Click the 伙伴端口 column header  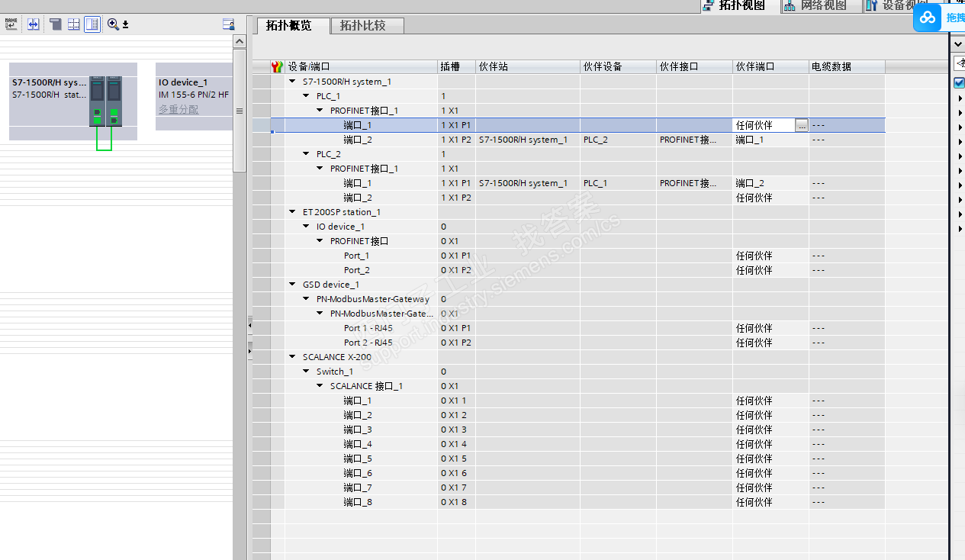coord(771,67)
